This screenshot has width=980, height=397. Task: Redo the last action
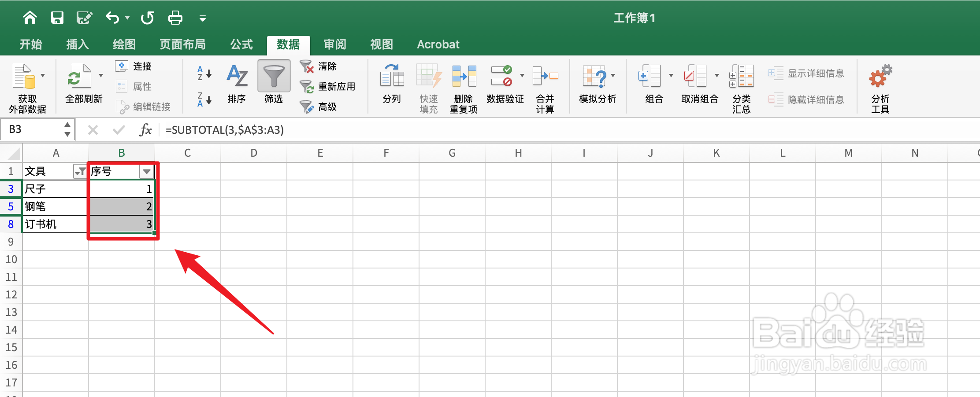148,18
